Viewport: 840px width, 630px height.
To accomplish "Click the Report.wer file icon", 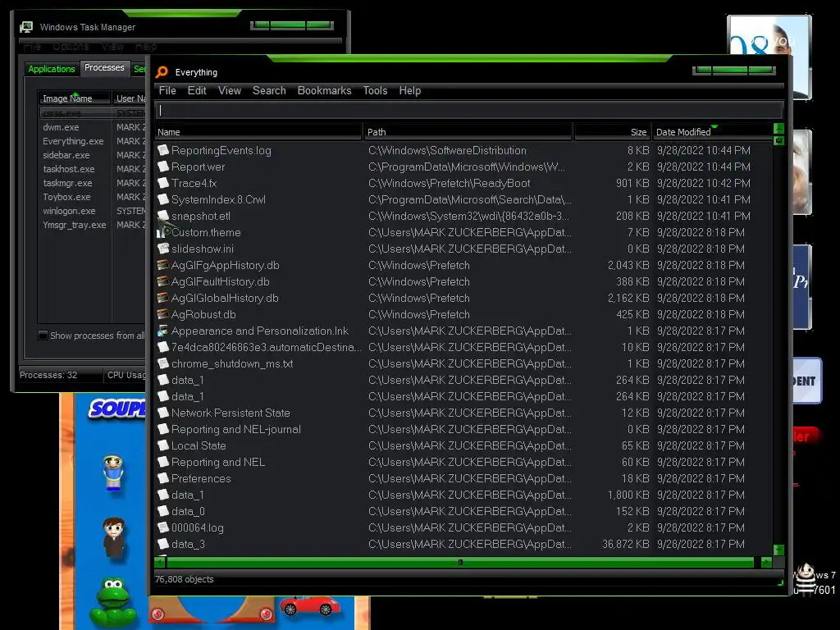I will pos(163,167).
